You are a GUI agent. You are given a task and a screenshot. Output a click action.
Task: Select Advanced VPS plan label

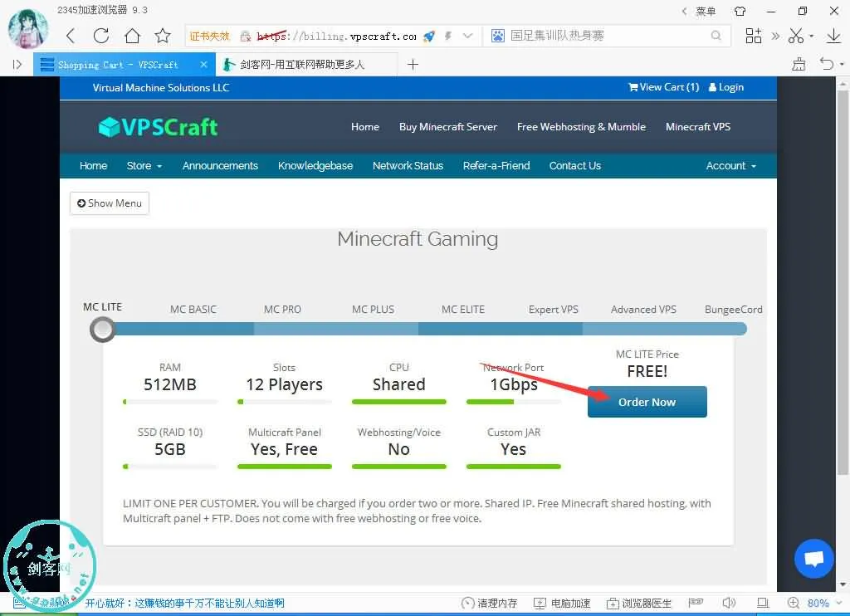(x=643, y=310)
